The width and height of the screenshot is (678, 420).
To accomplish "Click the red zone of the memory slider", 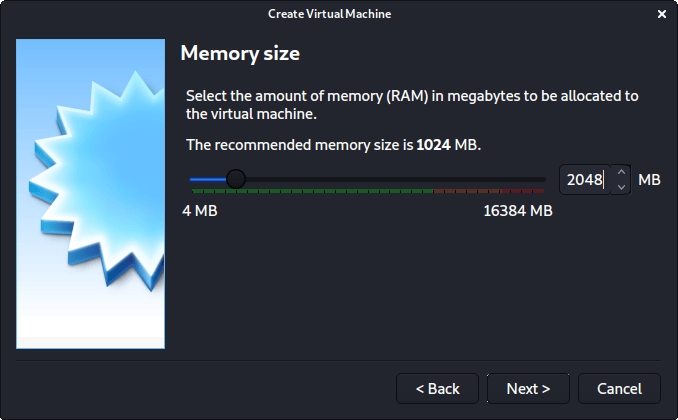I will pyautogui.click(x=525, y=190).
